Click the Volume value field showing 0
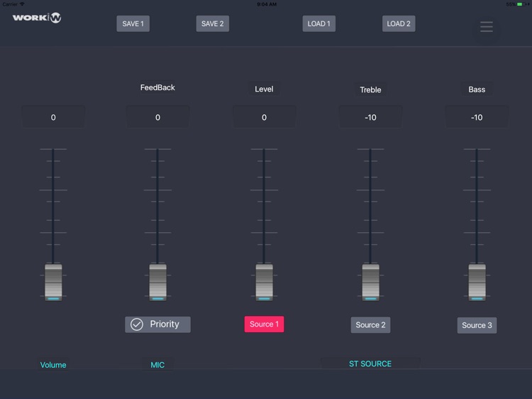 pos(53,117)
